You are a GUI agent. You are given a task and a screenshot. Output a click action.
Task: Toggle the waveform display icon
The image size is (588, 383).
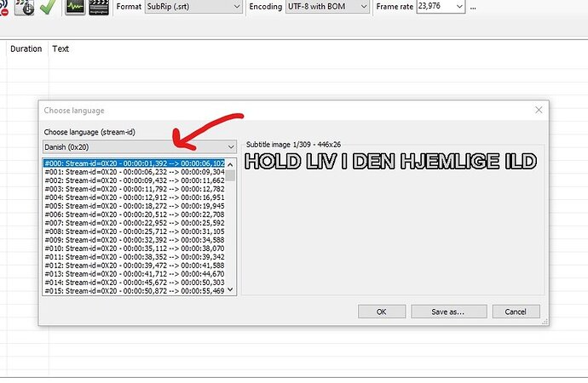tap(75, 7)
